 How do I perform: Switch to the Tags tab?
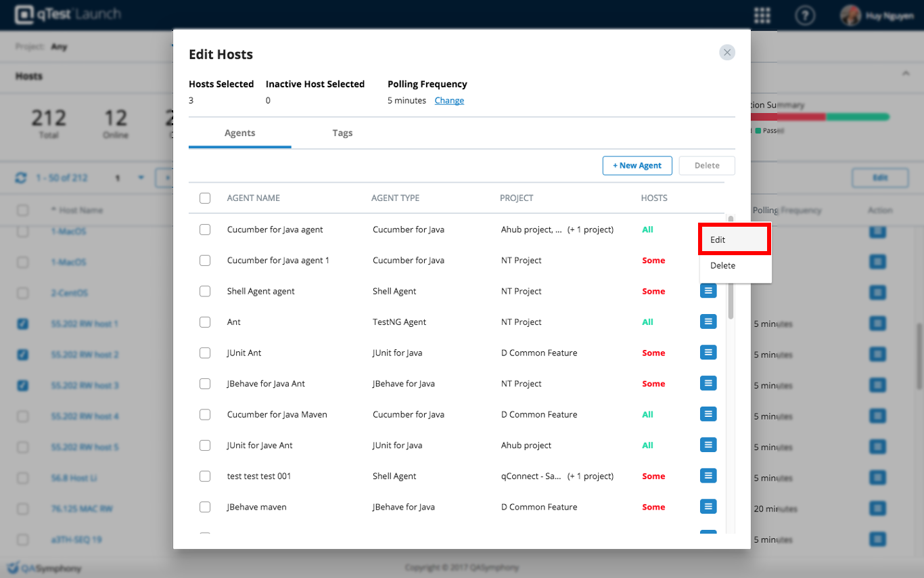tap(342, 133)
